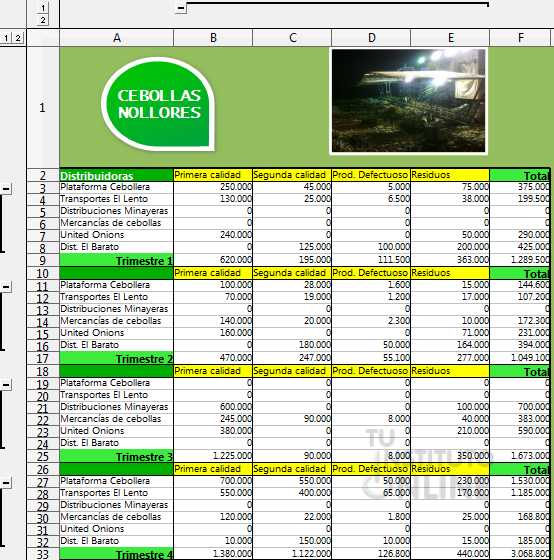Select column F header
The image size is (554, 560).
tap(520, 38)
